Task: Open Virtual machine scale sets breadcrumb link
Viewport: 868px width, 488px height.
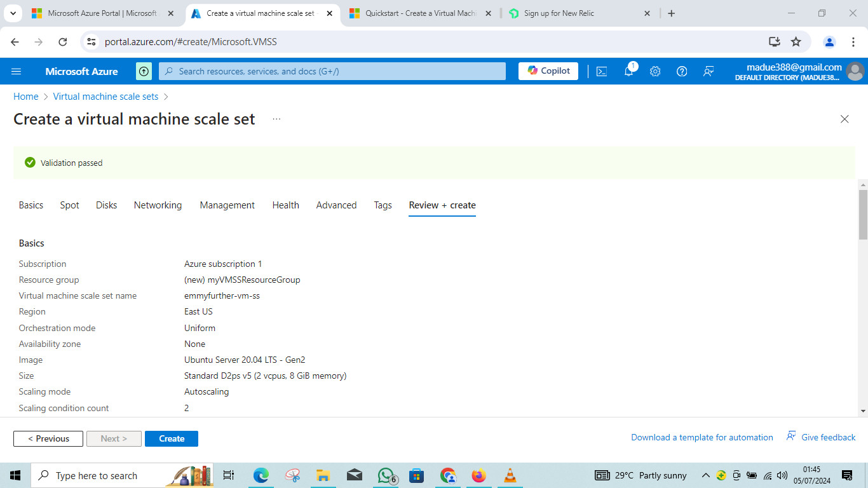Action: pyautogui.click(x=105, y=97)
